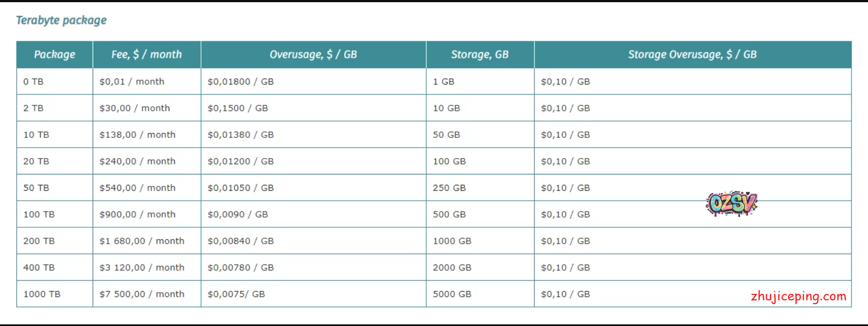
Task: Click the Fee, $ / month header
Action: [146, 55]
